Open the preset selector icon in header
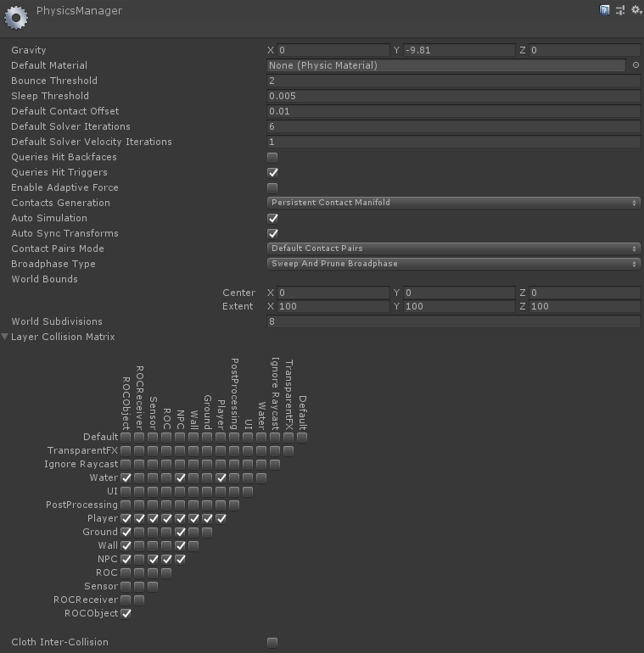The image size is (644, 653). coord(620,10)
